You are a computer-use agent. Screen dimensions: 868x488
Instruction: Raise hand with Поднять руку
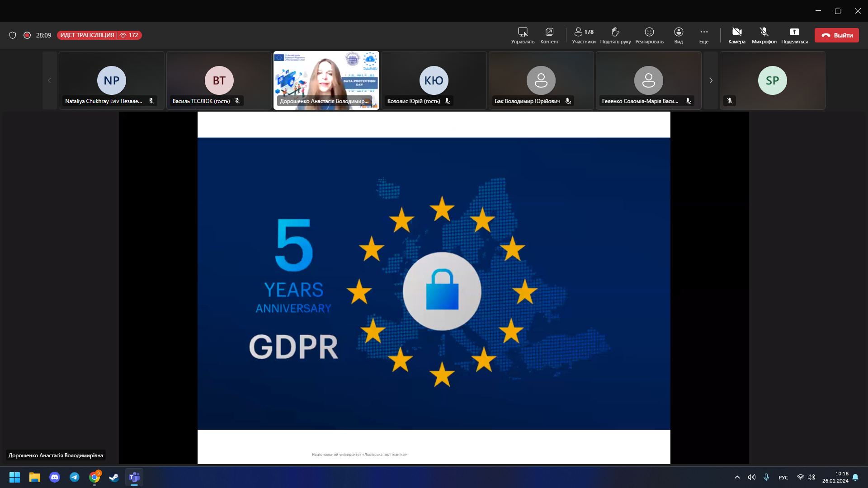pyautogui.click(x=615, y=35)
